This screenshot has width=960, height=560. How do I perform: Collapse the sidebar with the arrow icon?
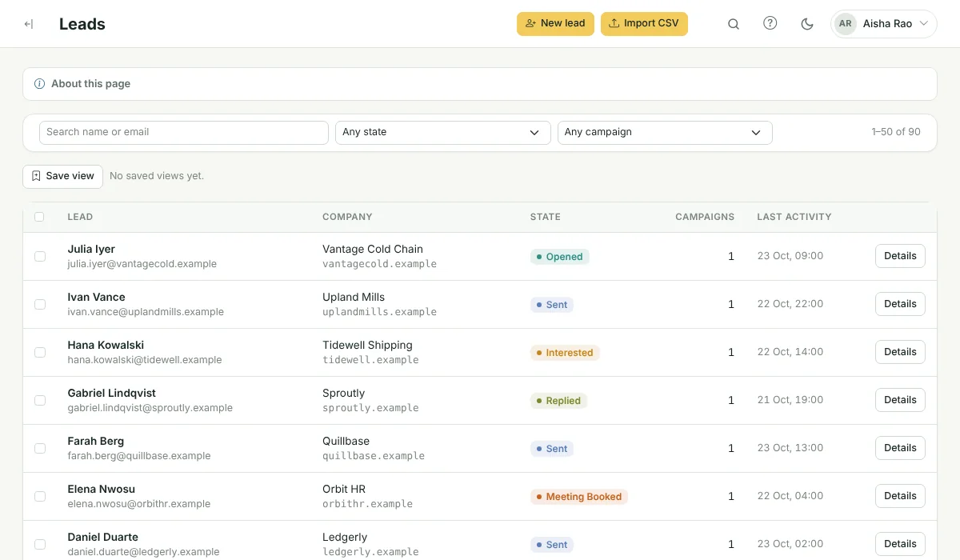tap(29, 24)
